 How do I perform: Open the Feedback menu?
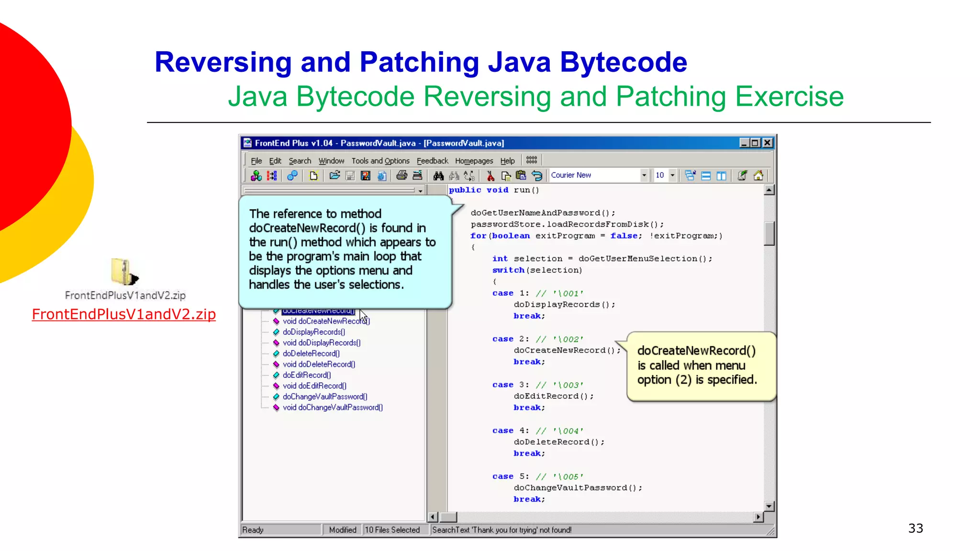(433, 161)
